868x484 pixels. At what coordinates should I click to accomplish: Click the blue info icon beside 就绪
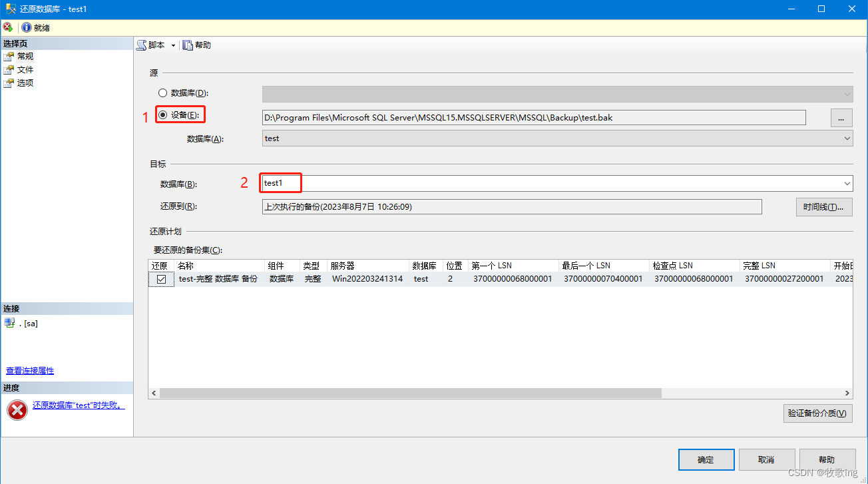(27, 27)
